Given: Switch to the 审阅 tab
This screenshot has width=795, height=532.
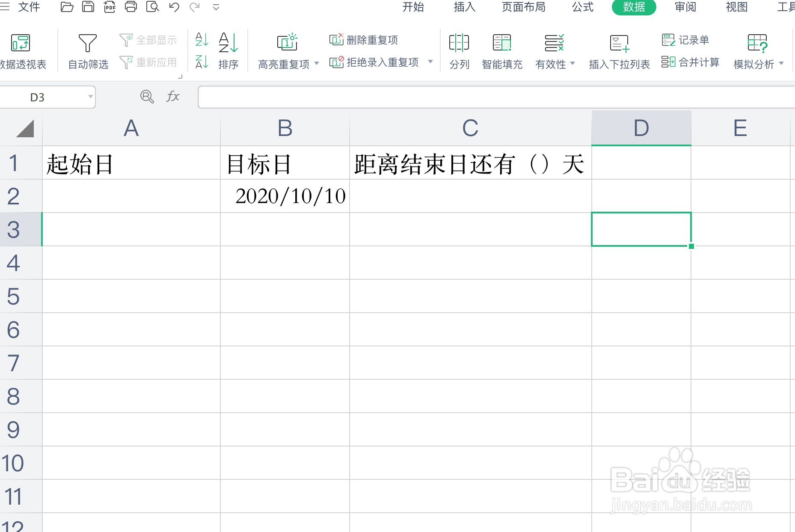Looking at the screenshot, I should (685, 7).
